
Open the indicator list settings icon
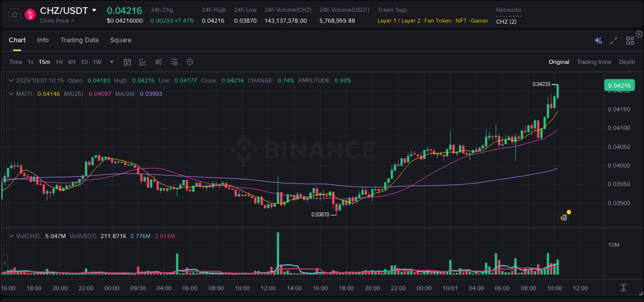(x=174, y=61)
